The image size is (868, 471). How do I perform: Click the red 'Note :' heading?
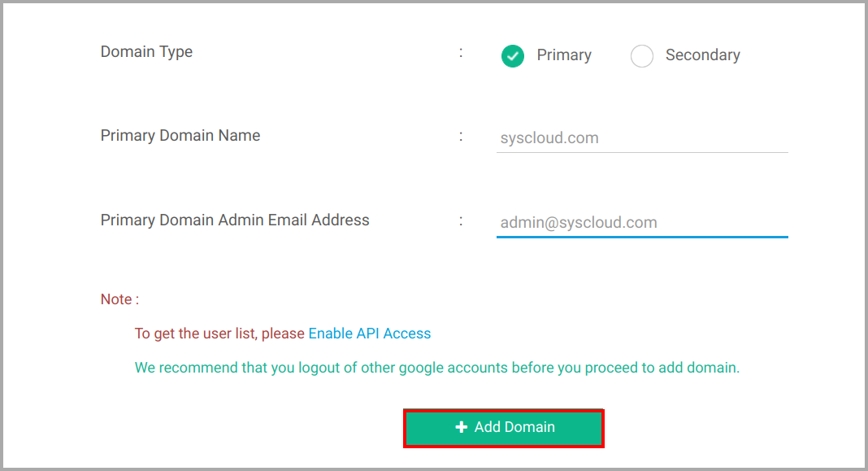pyautogui.click(x=119, y=299)
